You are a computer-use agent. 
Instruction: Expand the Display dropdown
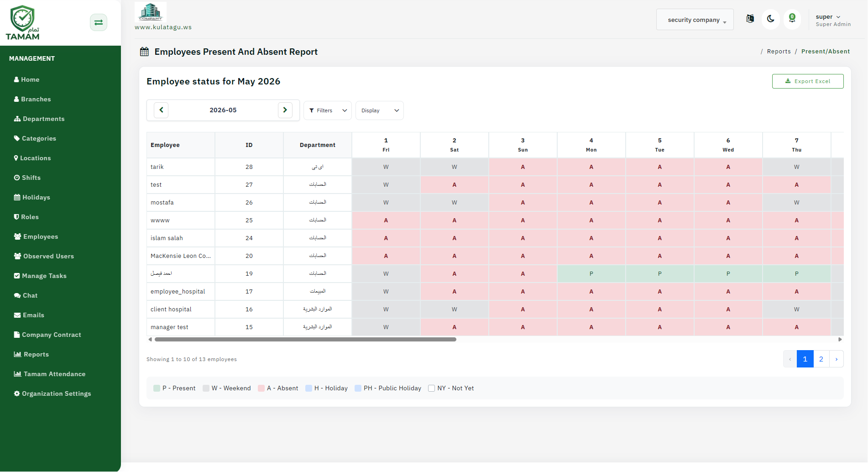click(380, 110)
